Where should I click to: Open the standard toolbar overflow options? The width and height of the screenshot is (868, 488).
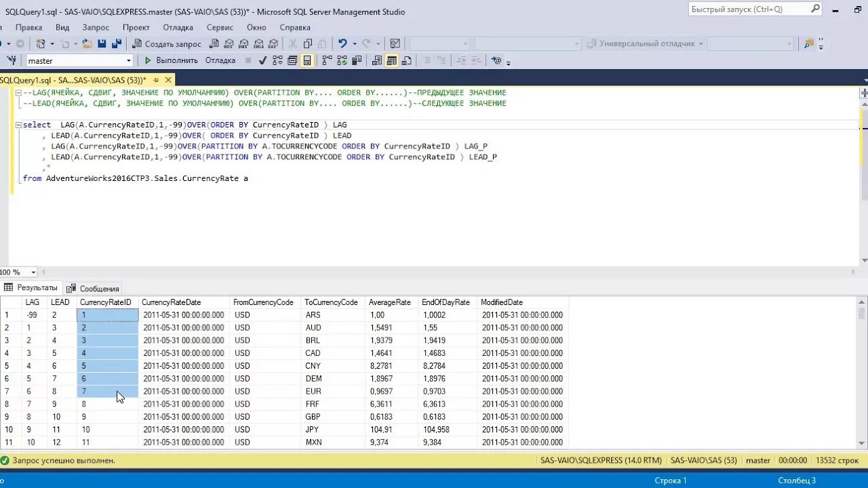pos(821,44)
